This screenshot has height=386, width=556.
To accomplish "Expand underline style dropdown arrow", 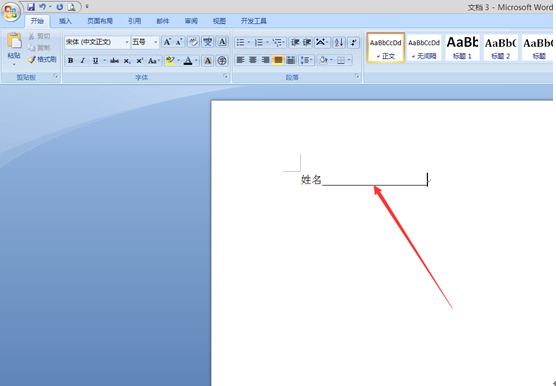I will (104, 61).
